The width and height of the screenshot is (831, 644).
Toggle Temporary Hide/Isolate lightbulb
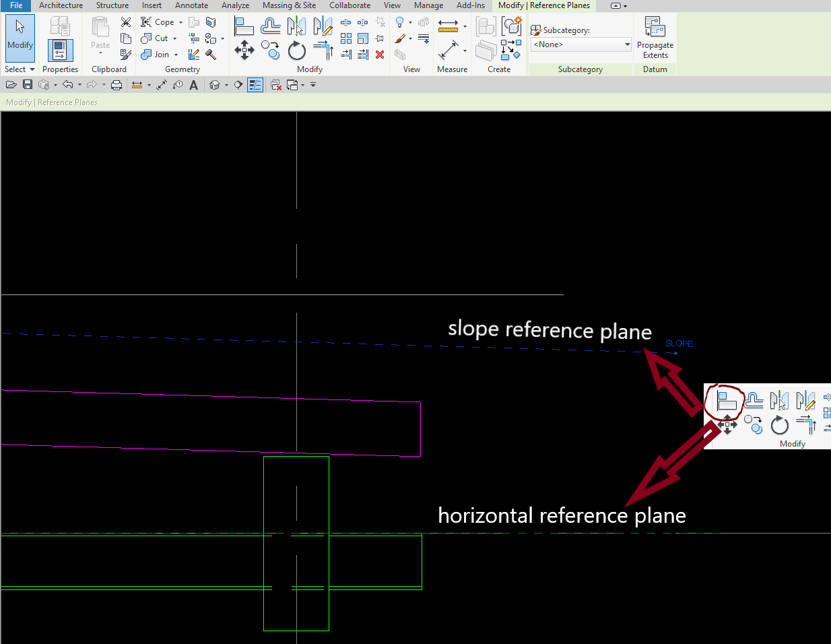tap(399, 22)
